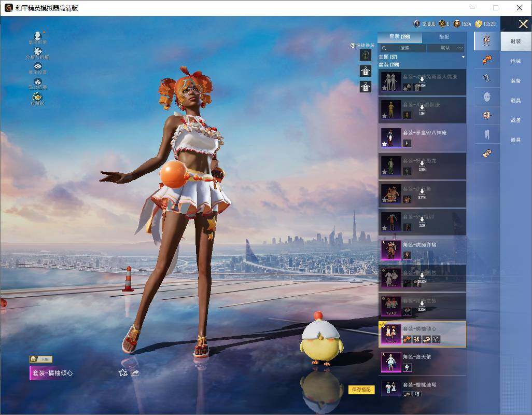The width and height of the screenshot is (532, 415).
Task: Click the share arrow icon under character
Action: (x=135, y=373)
